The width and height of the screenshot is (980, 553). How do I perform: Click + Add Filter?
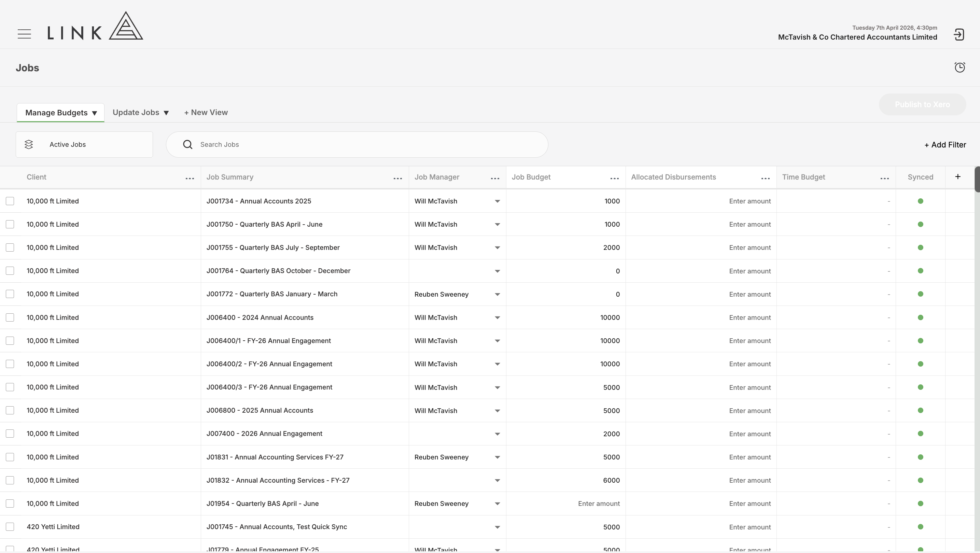pos(945,145)
